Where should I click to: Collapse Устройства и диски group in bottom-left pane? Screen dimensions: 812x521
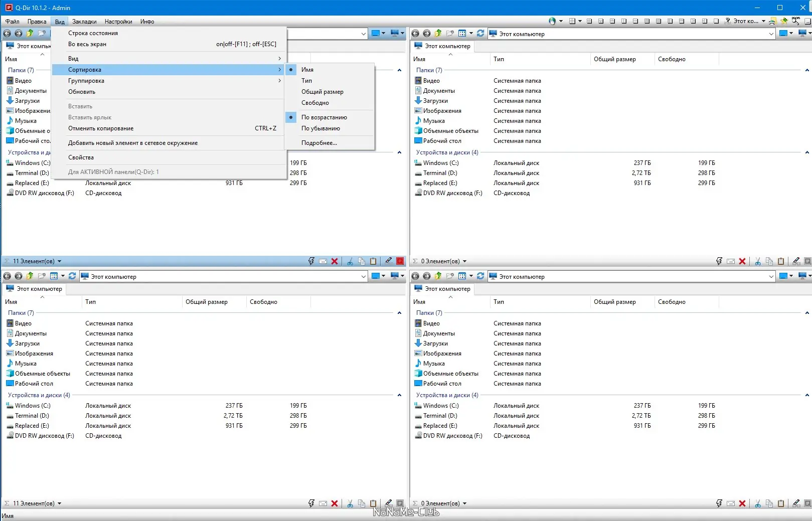point(399,395)
